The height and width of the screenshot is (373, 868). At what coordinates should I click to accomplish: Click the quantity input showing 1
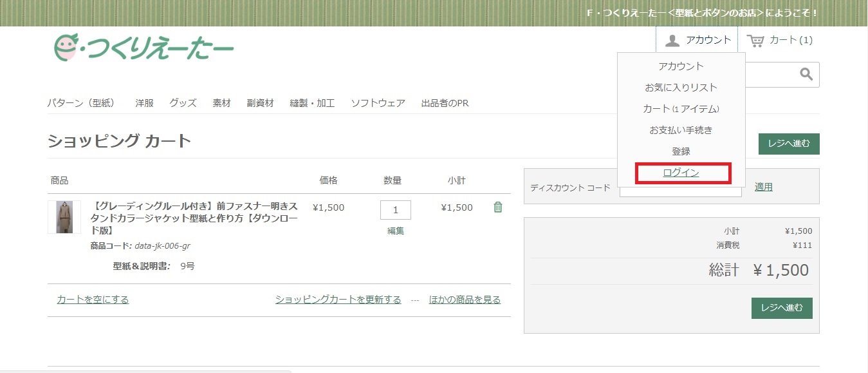click(395, 209)
